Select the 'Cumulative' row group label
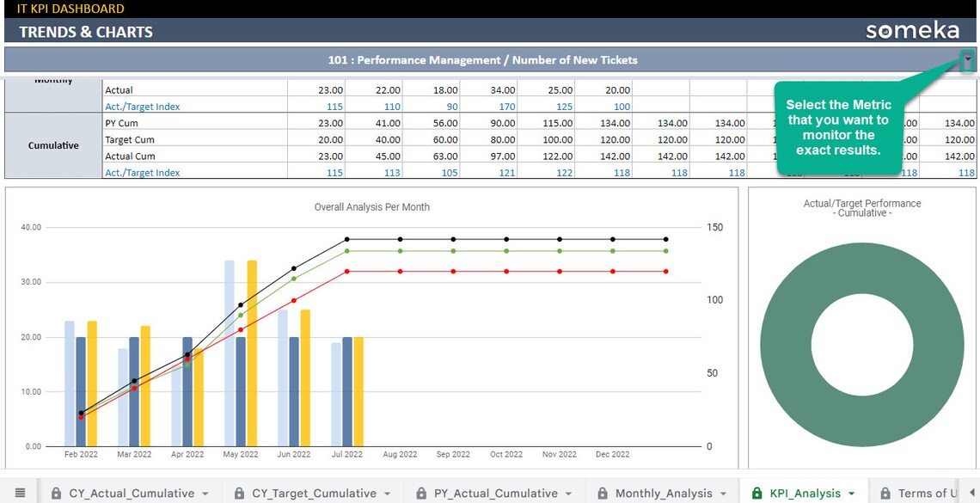Screen dimensions: 980x503 (x=53, y=145)
